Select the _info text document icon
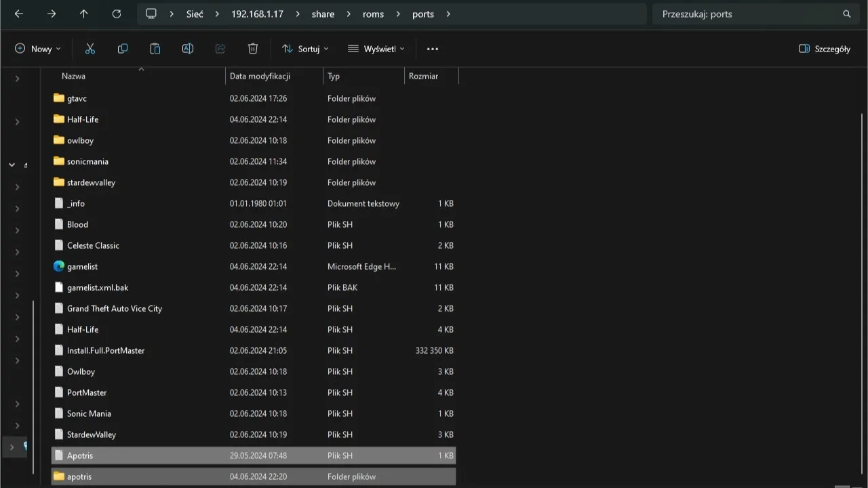The image size is (868, 488). (x=59, y=203)
